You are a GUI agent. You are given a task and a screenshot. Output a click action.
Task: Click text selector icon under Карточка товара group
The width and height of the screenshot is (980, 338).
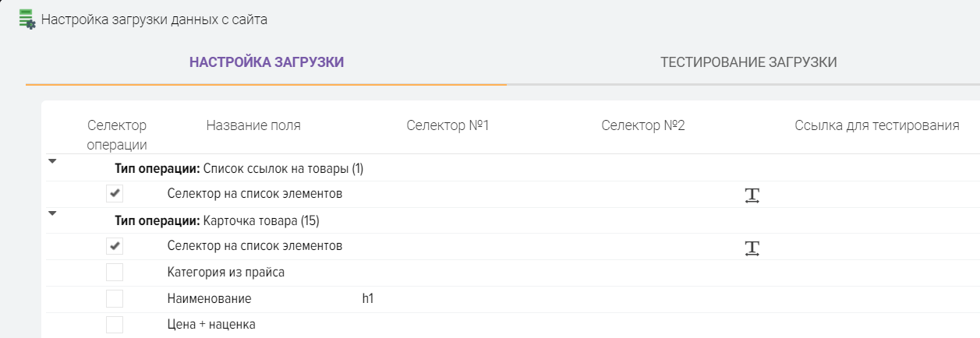[752, 248]
